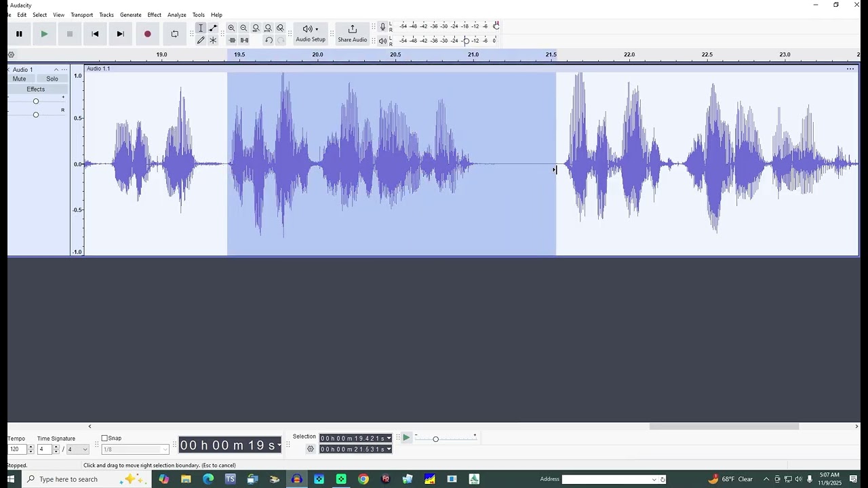Zoom in on the waveform

[231, 28]
